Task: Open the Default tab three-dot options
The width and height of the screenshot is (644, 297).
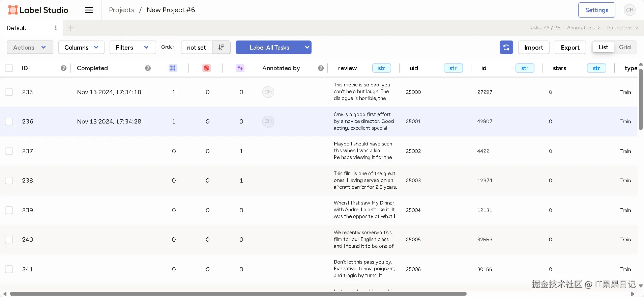Action: [56, 28]
